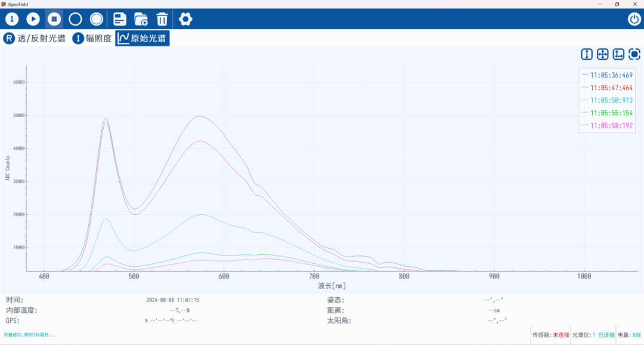Click the 姿态 label
This screenshot has height=345, width=644.
point(336,300)
